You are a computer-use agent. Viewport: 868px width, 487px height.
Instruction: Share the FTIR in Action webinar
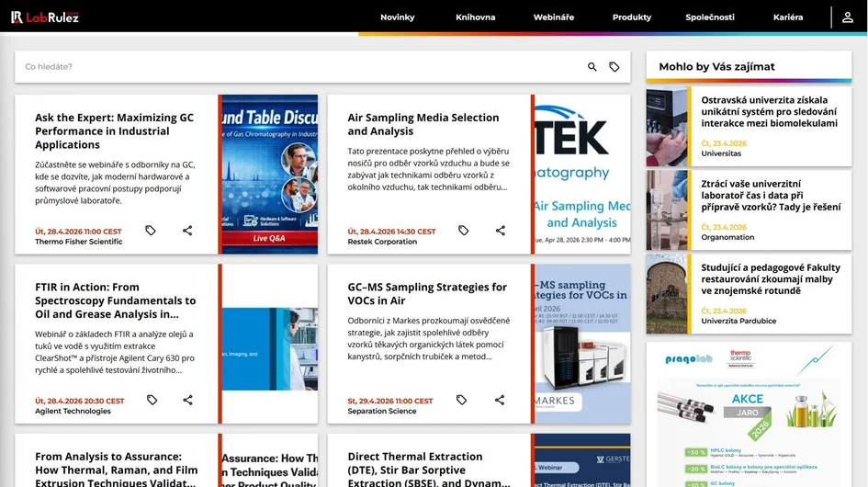(187, 400)
